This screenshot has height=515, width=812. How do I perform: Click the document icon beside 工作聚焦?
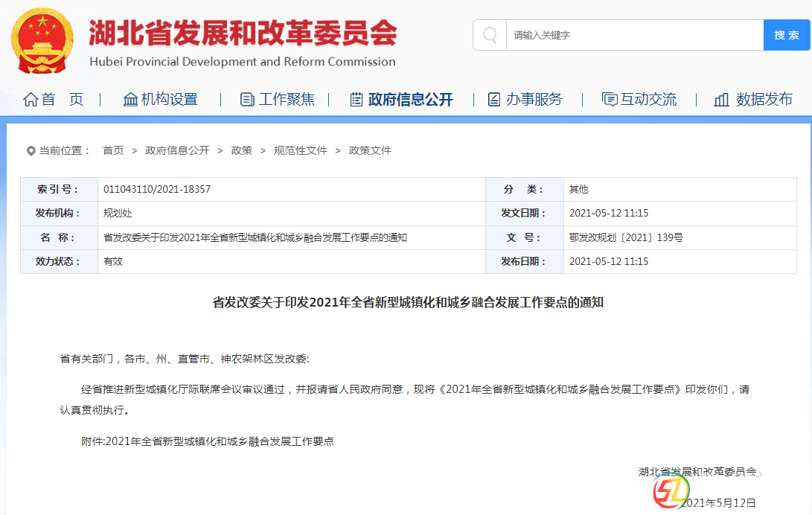[x=247, y=100]
